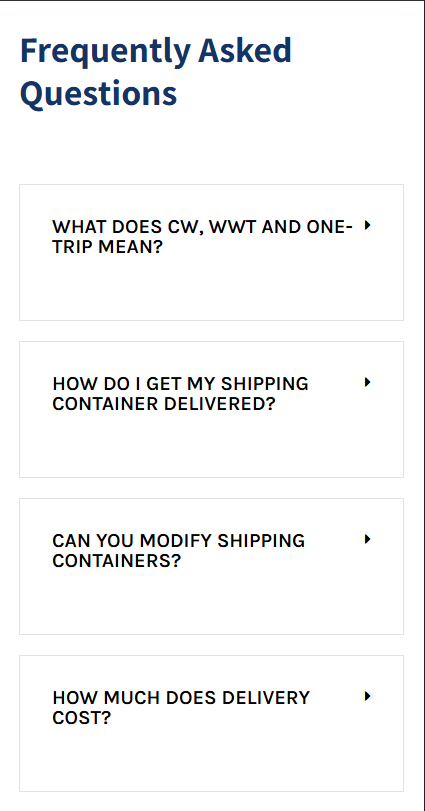Click empty space in delivery cost FAQ card

coord(211,762)
